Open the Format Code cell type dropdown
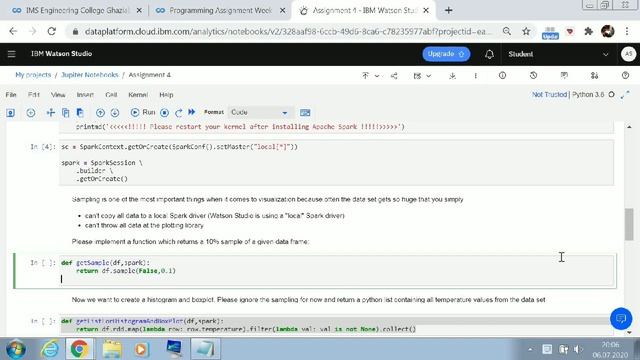 [260, 112]
